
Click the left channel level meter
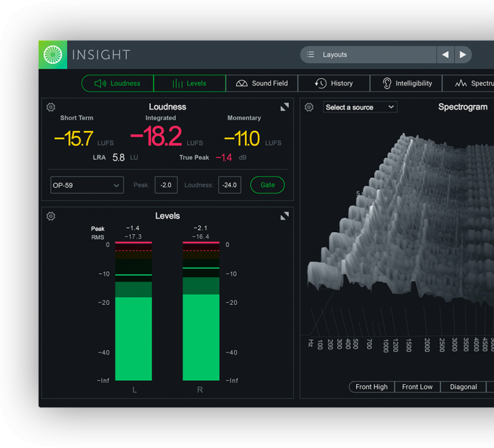[x=134, y=311]
